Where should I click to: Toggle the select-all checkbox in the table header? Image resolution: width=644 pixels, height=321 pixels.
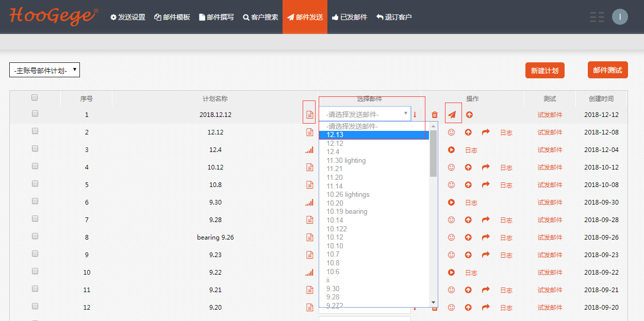click(35, 97)
